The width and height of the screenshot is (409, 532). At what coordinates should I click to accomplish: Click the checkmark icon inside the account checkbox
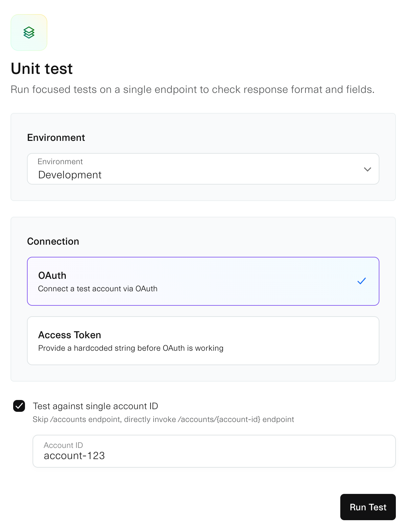click(x=19, y=406)
